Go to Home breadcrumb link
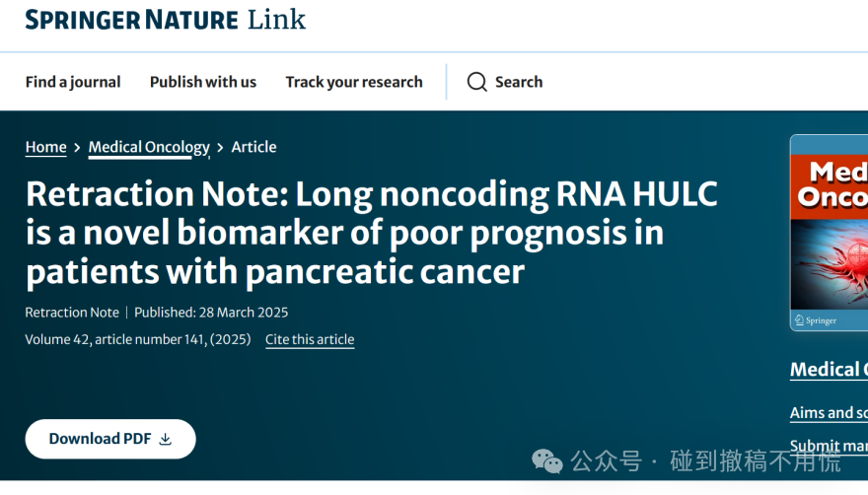Viewport: 868px width, 495px height. click(46, 147)
